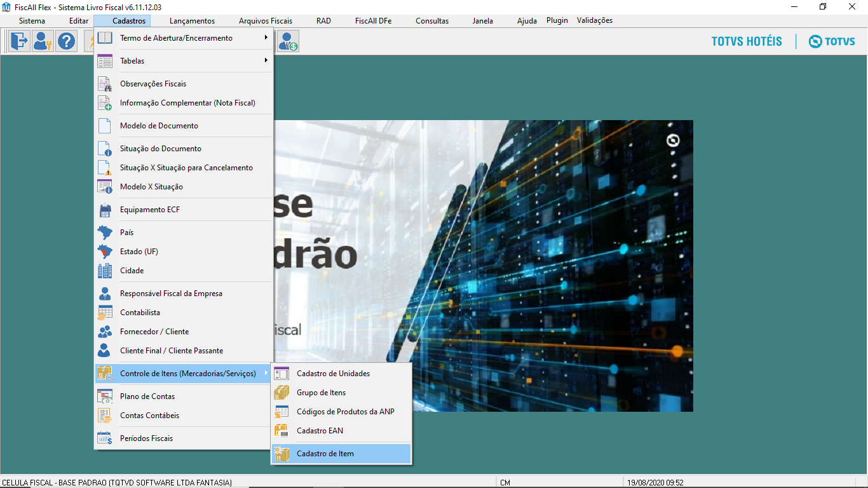
Task: Click the FiscAll Flex application icon in title bar
Action: pos(6,7)
